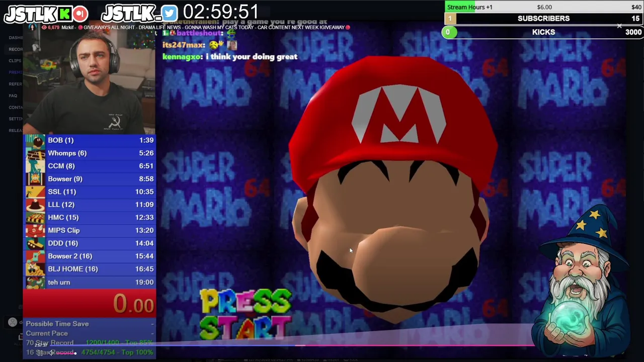644x362 pixels.
Task: Click the BOB split icon
Action: (x=35, y=140)
